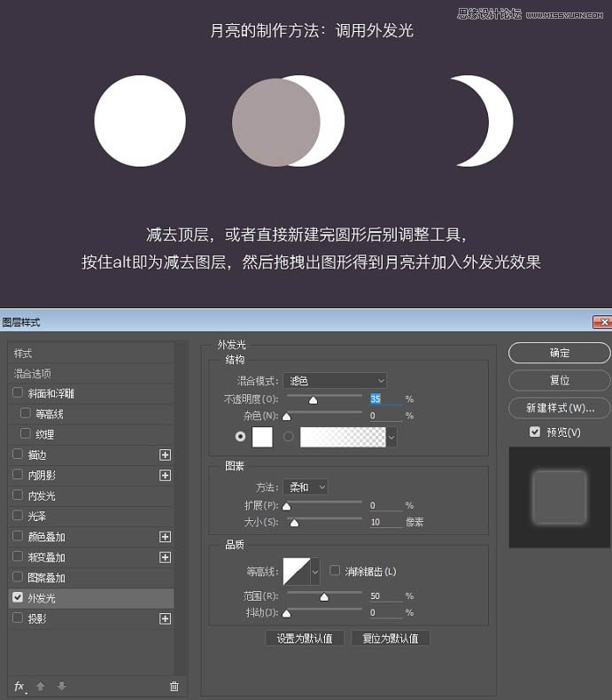This screenshot has width=612, height=700.
Task: Enable the 内阴影 checkbox
Action: 18,474
